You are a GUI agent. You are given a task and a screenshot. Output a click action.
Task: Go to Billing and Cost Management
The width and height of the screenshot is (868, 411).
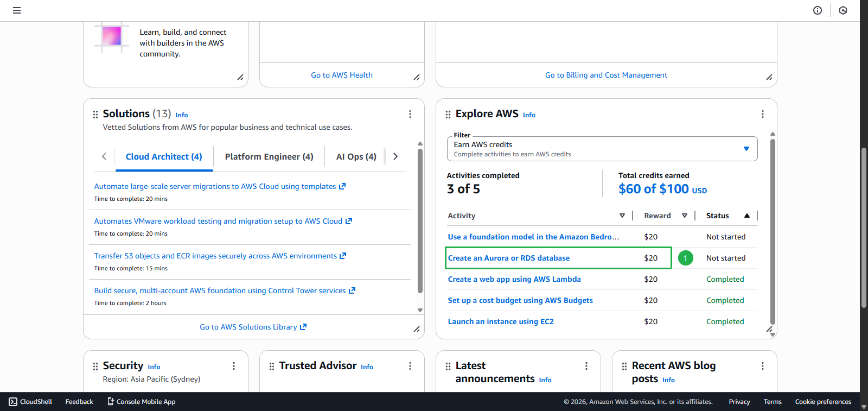(x=606, y=75)
